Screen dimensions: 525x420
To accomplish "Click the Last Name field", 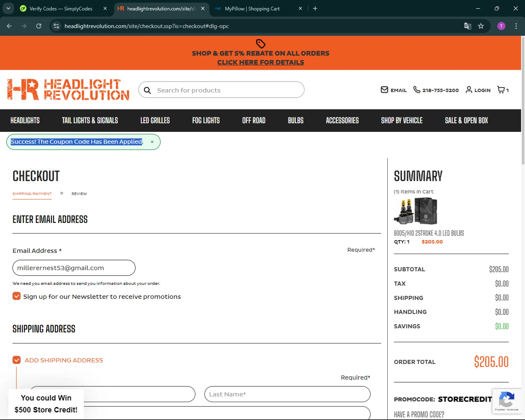I will [287, 394].
